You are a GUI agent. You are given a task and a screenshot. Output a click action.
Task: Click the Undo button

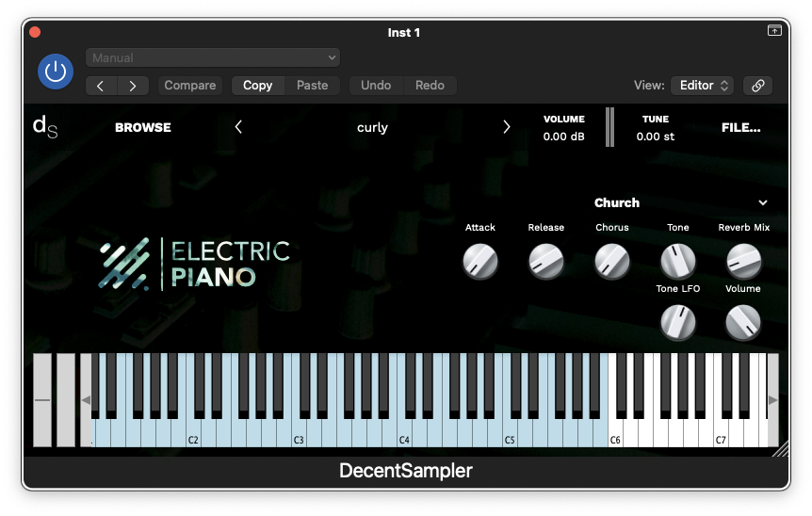tap(376, 86)
